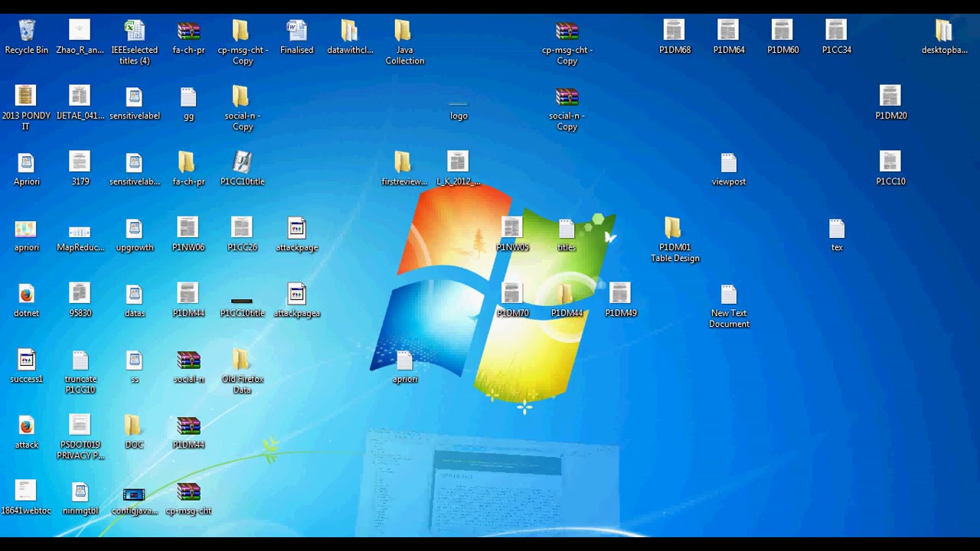The height and width of the screenshot is (551, 980).
Task: Select the Old Firefox Data folder
Action: [242, 360]
